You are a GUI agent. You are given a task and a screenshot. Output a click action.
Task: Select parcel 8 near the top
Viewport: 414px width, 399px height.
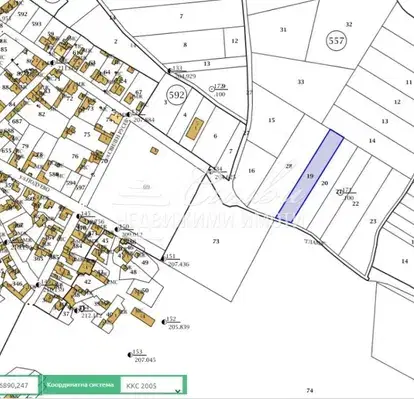(185, 45)
